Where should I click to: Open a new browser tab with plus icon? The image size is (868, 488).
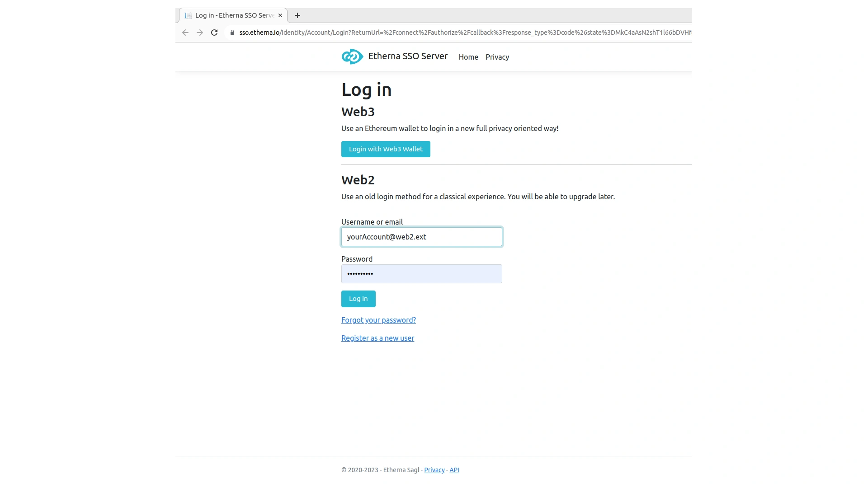point(297,15)
